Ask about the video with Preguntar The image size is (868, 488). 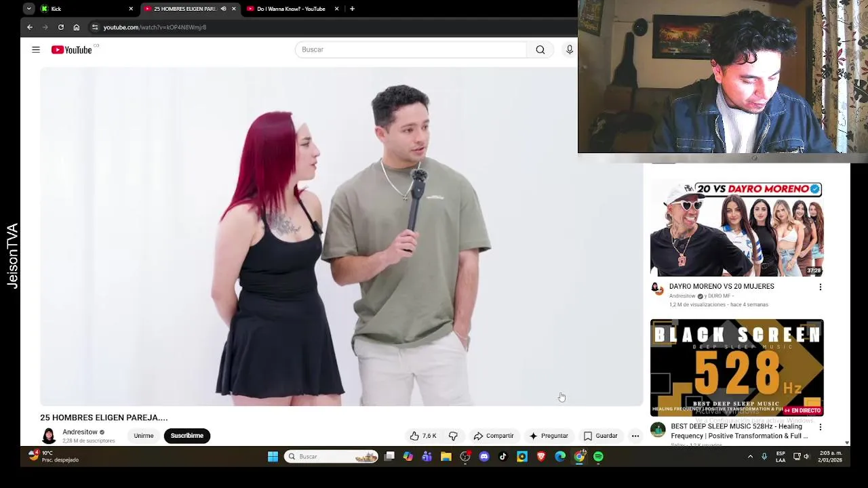(x=549, y=436)
